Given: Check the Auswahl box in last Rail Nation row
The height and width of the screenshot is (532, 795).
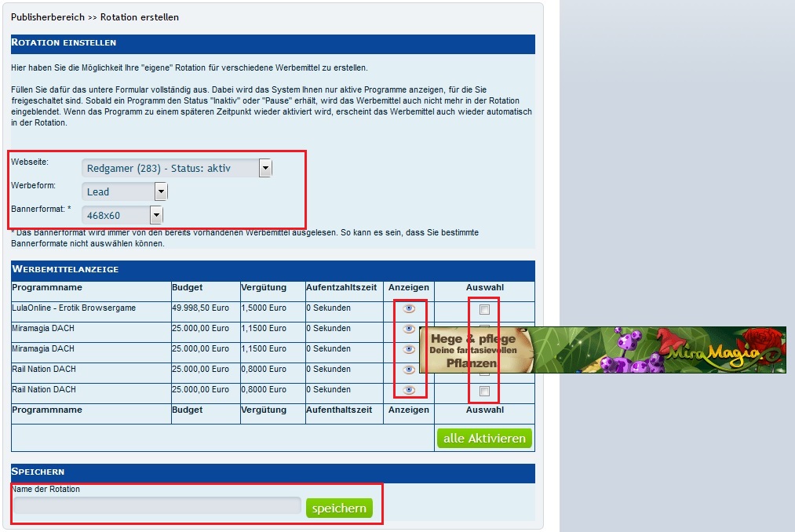Looking at the screenshot, I should (x=484, y=391).
